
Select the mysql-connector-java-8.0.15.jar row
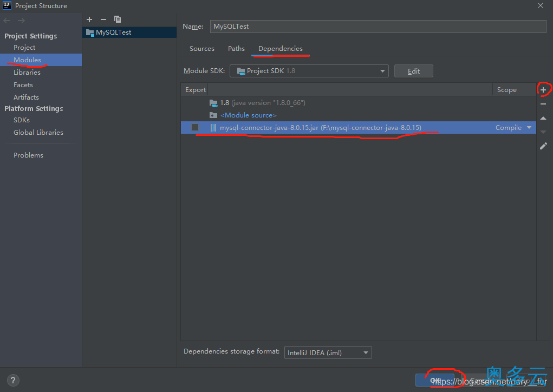[359, 127]
